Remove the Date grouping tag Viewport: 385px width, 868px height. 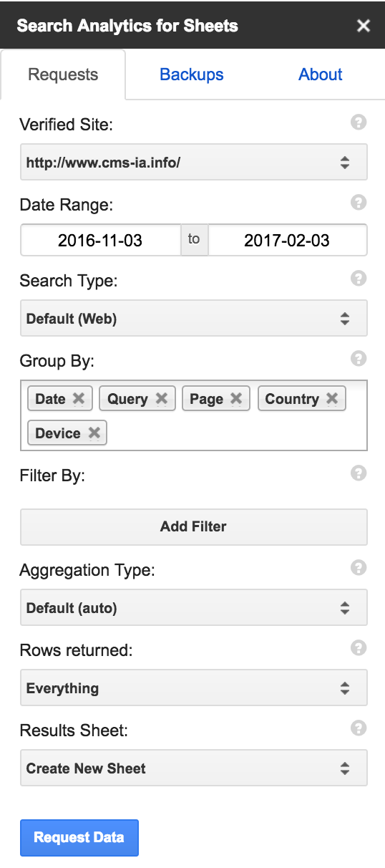79,399
